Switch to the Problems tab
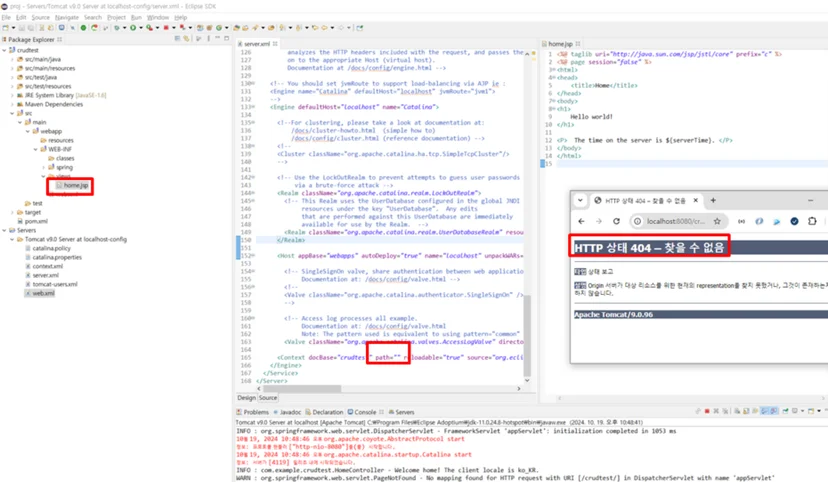Viewport: 828px width, 482px height. [252, 412]
